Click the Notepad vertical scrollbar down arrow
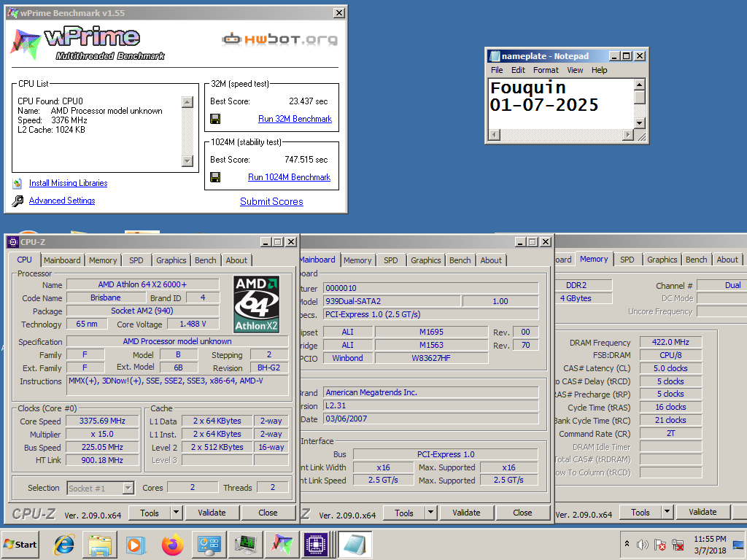 tap(640, 123)
